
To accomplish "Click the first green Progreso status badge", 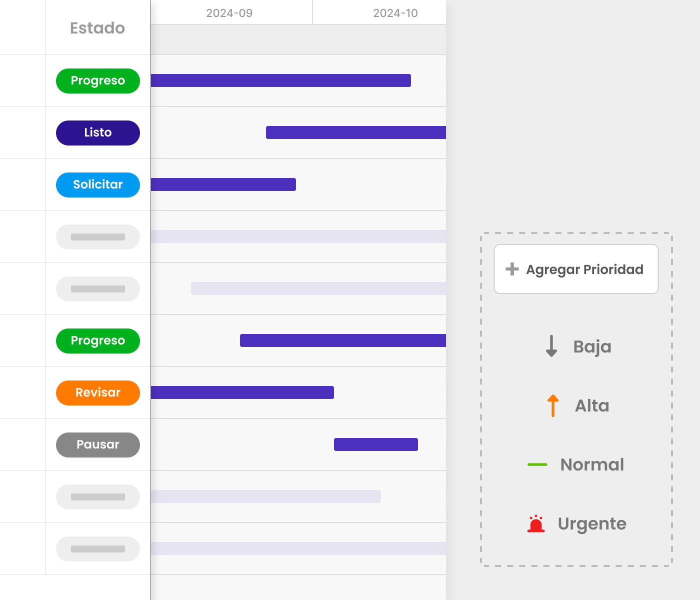I will [98, 80].
